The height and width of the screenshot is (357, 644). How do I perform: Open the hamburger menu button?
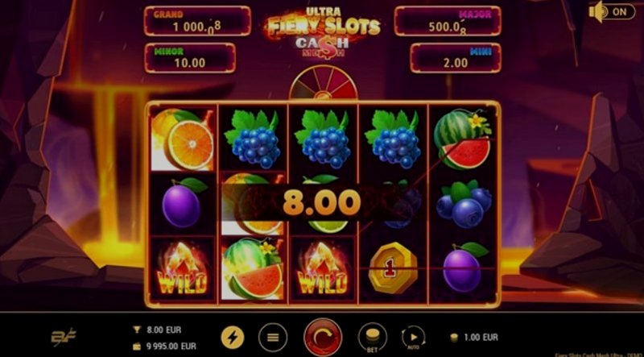coord(273,338)
